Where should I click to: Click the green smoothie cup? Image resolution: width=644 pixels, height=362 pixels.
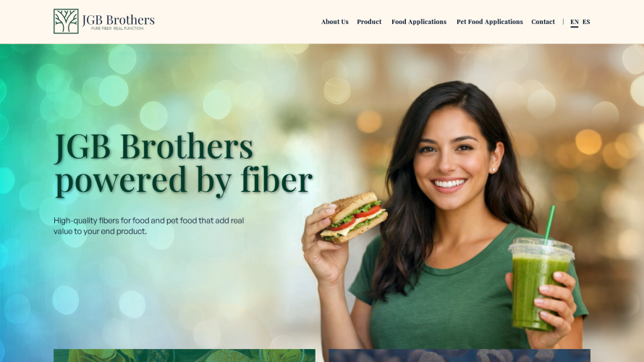click(x=539, y=284)
